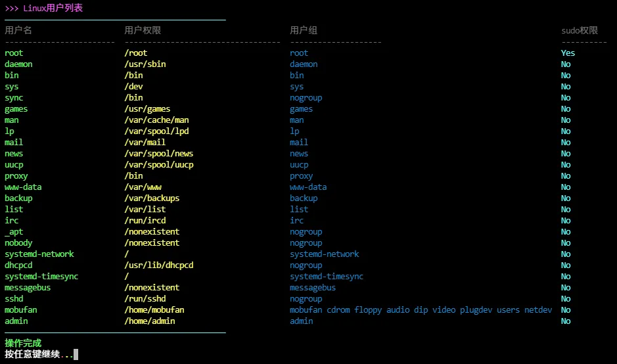Click the 用户权限 column header
The height and width of the screenshot is (364, 617).
(143, 30)
